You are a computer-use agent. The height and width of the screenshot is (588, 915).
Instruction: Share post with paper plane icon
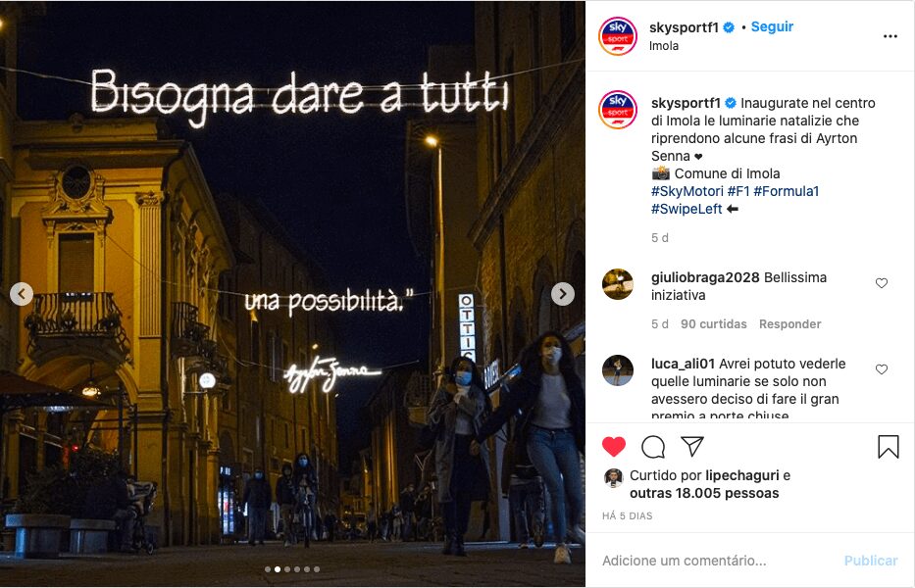pyautogui.click(x=692, y=446)
